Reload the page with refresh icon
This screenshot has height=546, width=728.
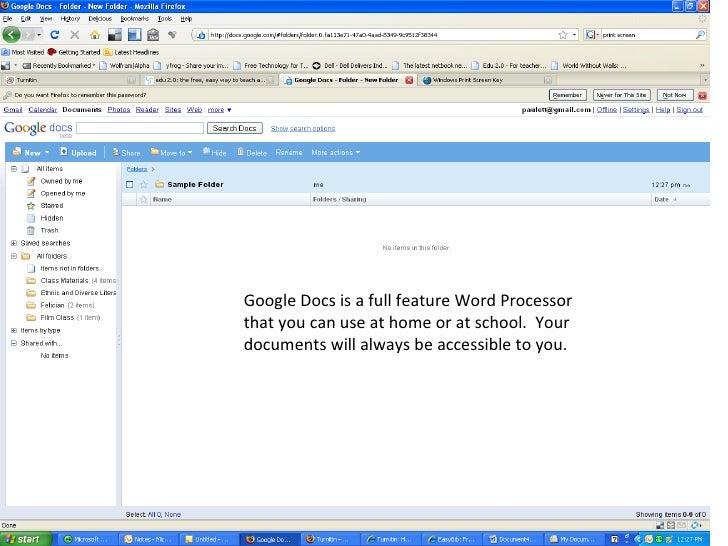click(54, 34)
